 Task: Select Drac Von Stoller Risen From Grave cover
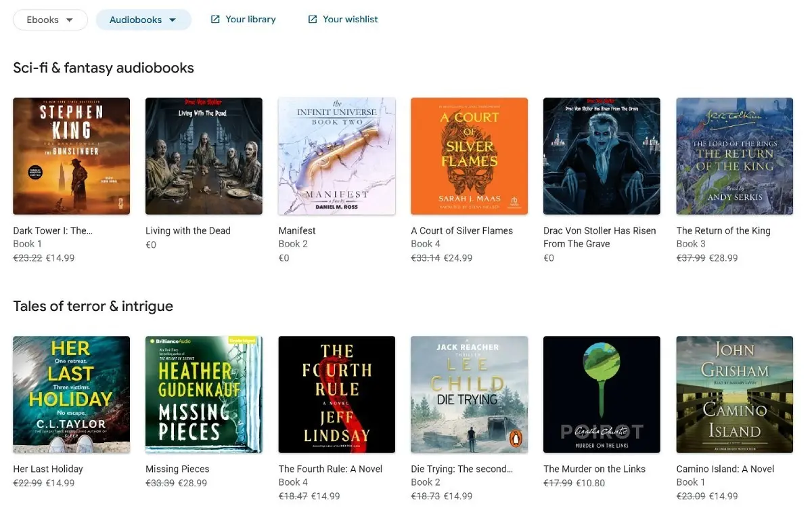(x=602, y=156)
